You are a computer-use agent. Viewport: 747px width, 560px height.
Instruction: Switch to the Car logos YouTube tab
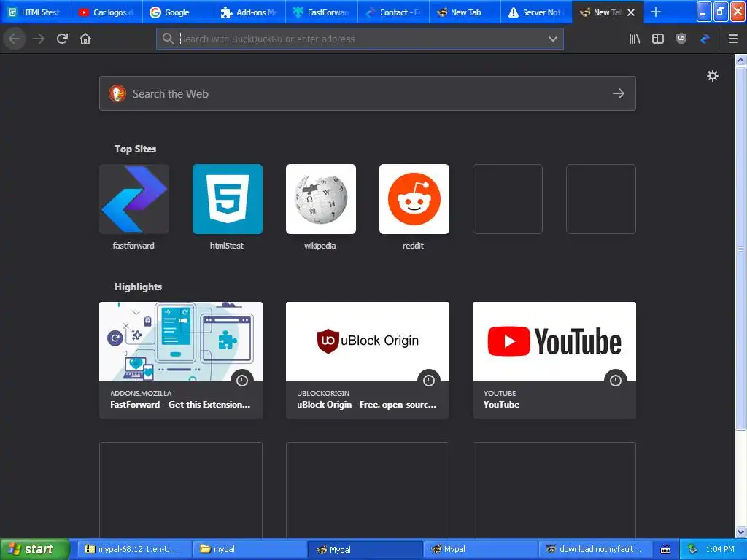pyautogui.click(x=107, y=12)
